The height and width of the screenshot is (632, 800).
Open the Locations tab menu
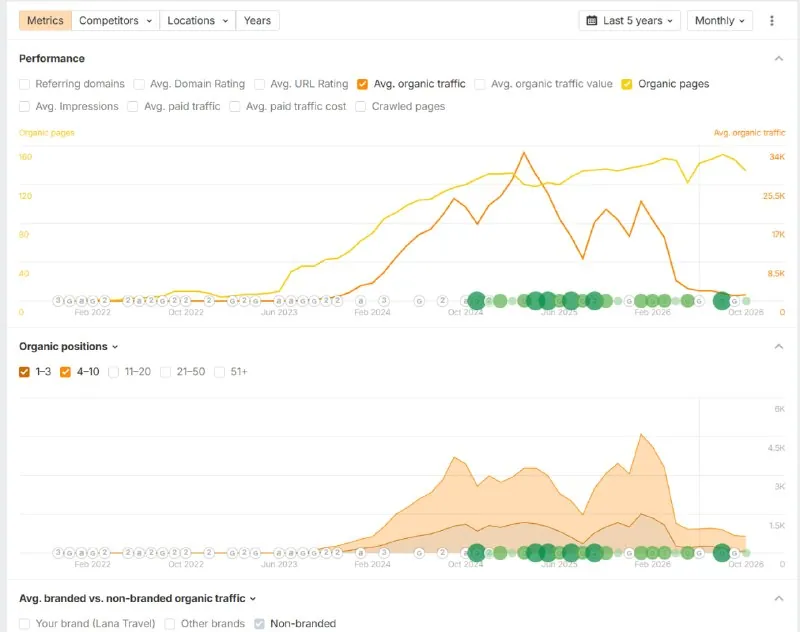click(197, 21)
